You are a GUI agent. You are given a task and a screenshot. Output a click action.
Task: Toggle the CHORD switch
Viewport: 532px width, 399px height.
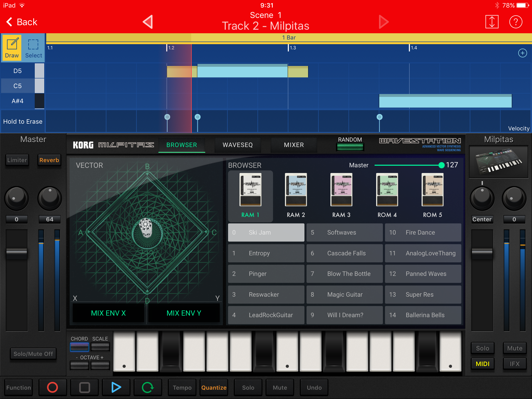pyautogui.click(x=79, y=347)
